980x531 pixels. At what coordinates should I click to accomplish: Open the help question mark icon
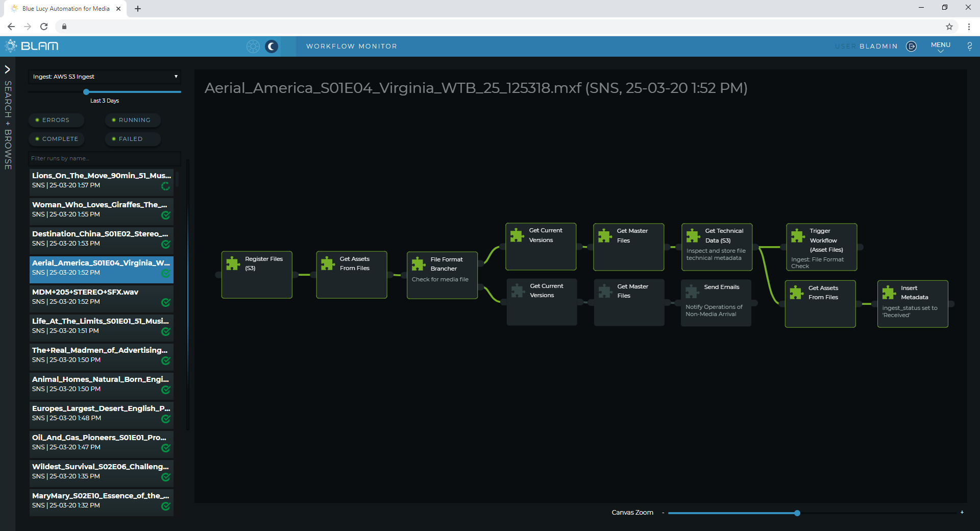point(969,46)
